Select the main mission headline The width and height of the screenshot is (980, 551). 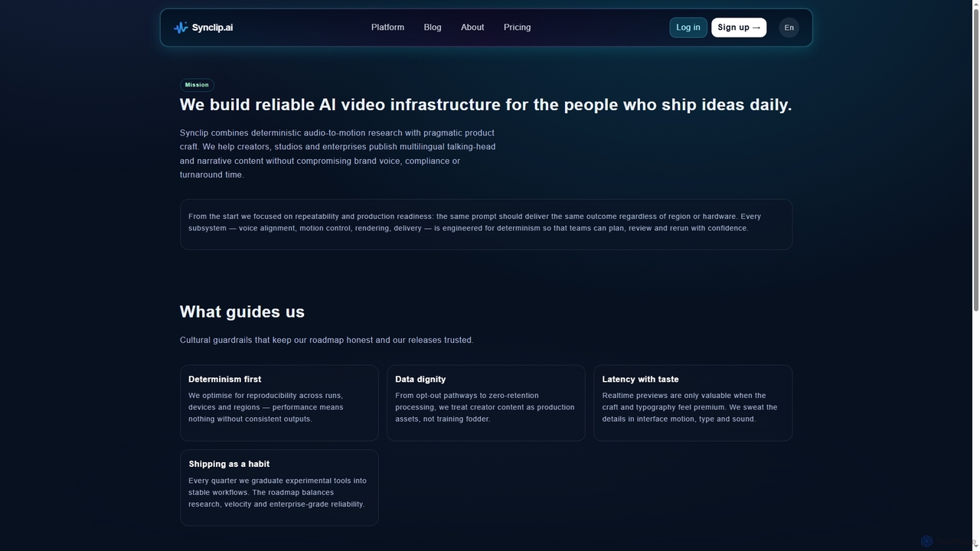[485, 105]
